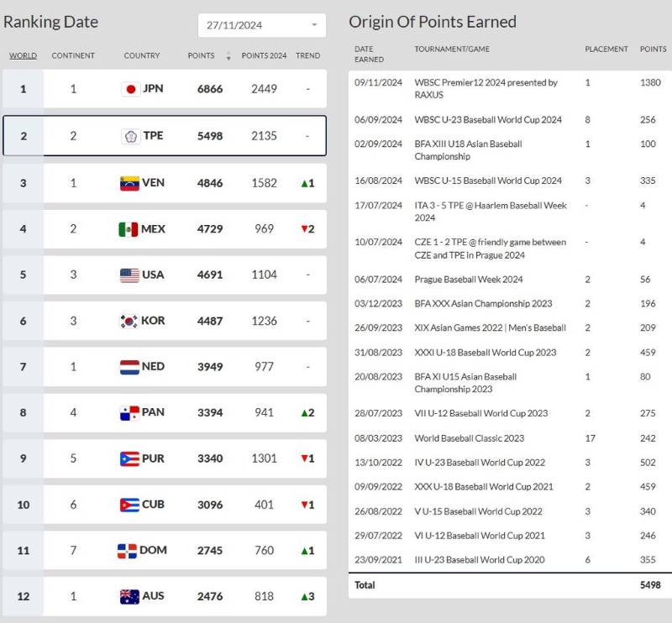Click the USA flag icon
Image resolution: width=672 pixels, height=623 pixels.
point(129,275)
